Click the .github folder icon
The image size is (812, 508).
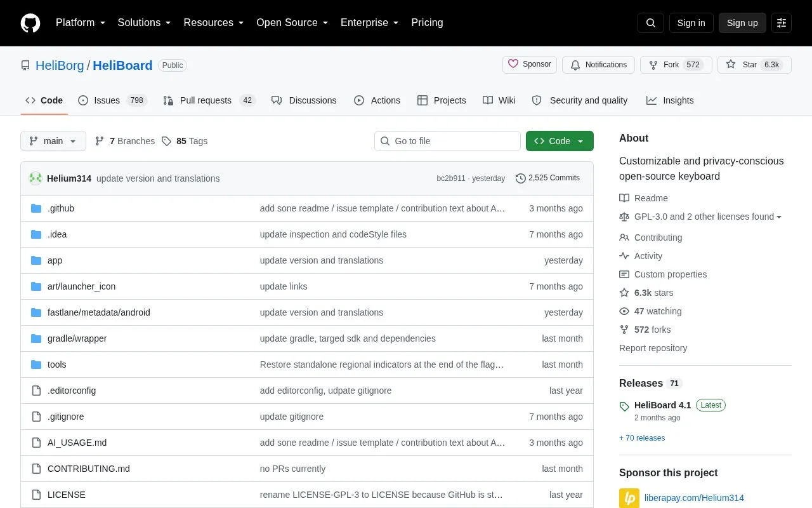click(36, 208)
